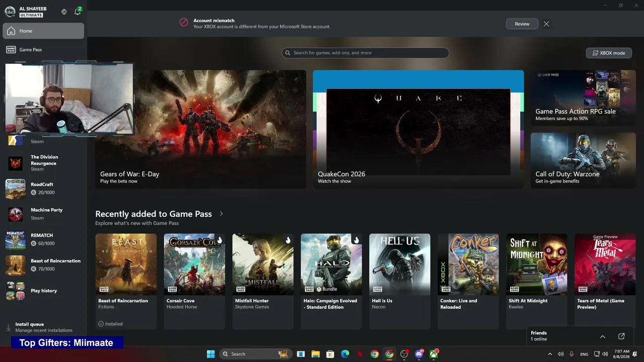Image resolution: width=644 pixels, height=362 pixels.
Task: Go to Home in the sidebar
Action: click(43, 31)
